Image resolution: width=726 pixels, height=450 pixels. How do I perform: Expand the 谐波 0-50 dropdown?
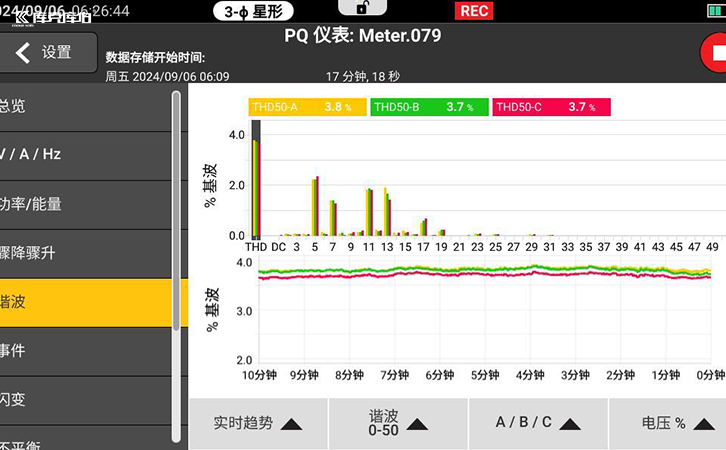coord(398,424)
